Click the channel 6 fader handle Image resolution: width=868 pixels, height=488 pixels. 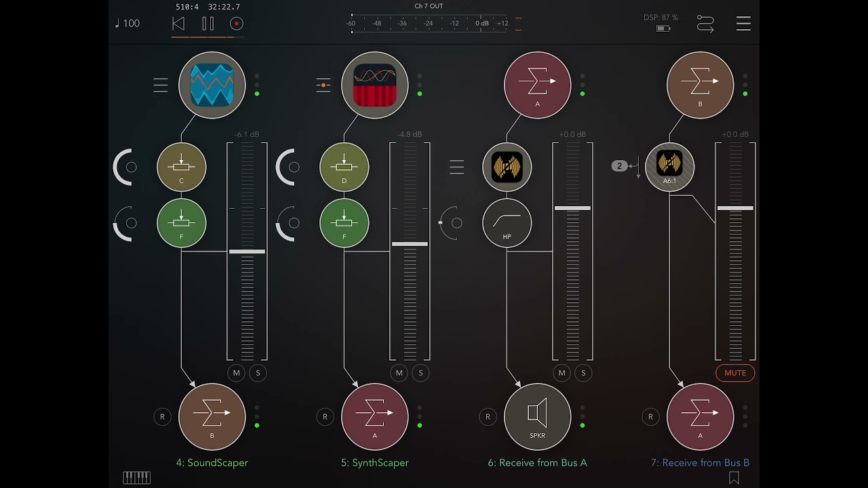[572, 208]
